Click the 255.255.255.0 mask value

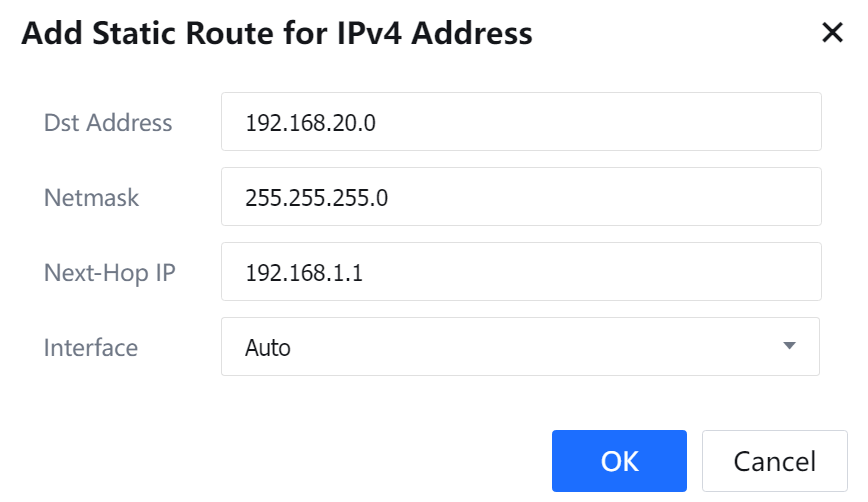316,198
